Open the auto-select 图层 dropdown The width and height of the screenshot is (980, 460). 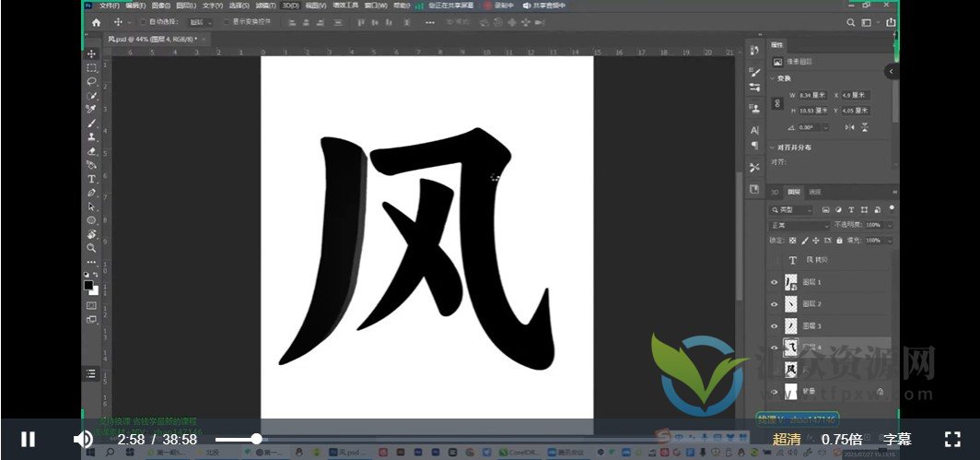pyautogui.click(x=201, y=22)
